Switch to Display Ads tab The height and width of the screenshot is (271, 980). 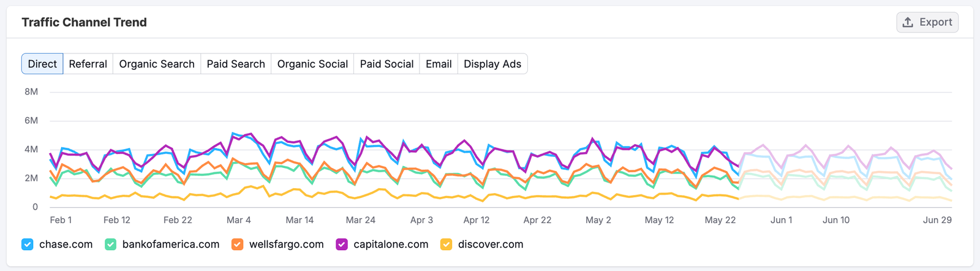[x=492, y=64]
